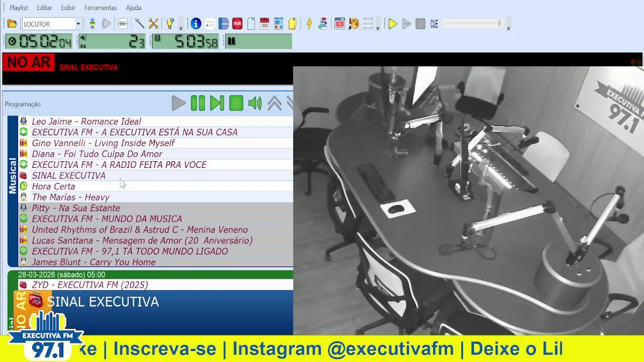Screen dimensions: 644x362
Task: Select Diana - Foi Tudo Culpa Do Amor
Action: click(x=155, y=154)
